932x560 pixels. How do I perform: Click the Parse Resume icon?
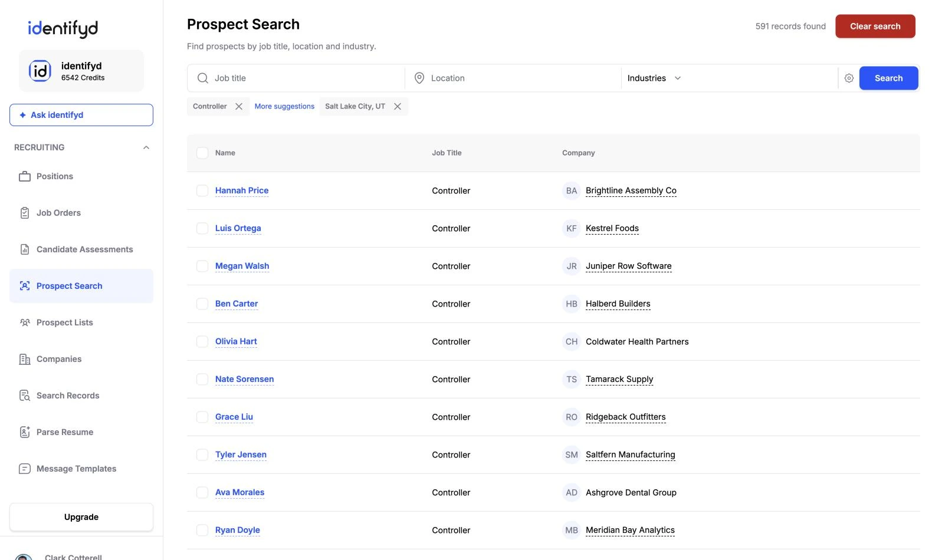click(x=25, y=432)
